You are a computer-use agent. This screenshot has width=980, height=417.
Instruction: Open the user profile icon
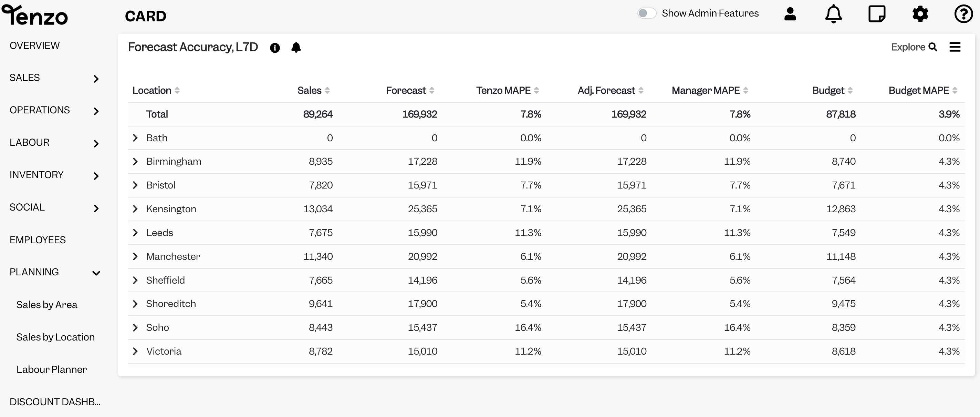tap(790, 14)
